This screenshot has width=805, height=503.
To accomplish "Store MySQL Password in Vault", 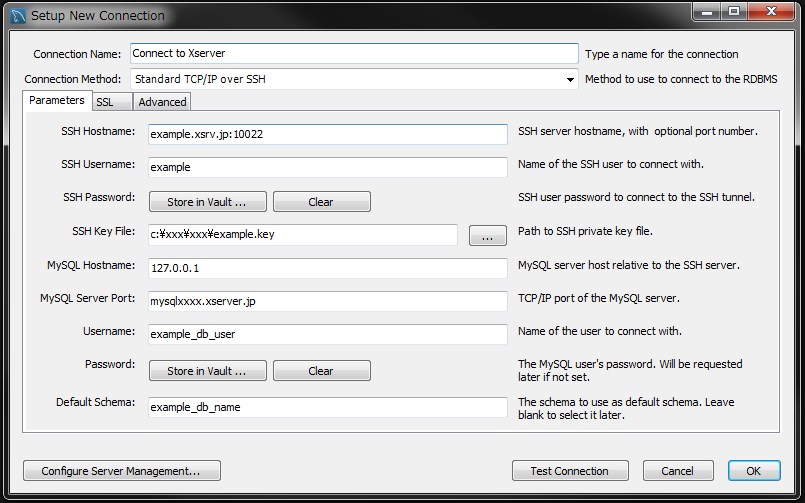I will 207,371.
